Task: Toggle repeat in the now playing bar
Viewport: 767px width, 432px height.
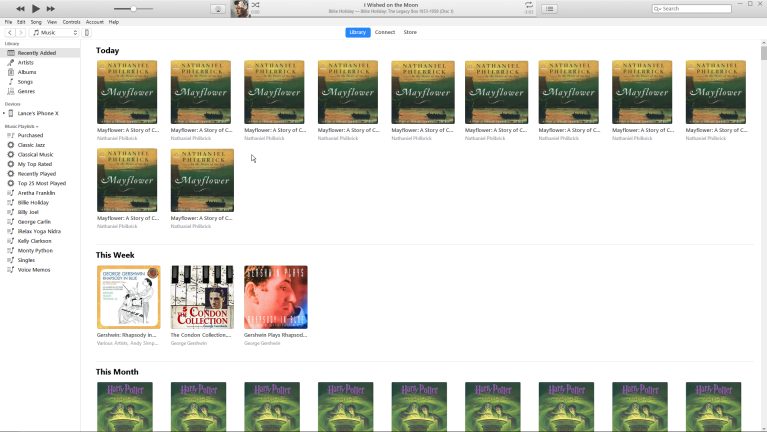Action: tap(529, 5)
